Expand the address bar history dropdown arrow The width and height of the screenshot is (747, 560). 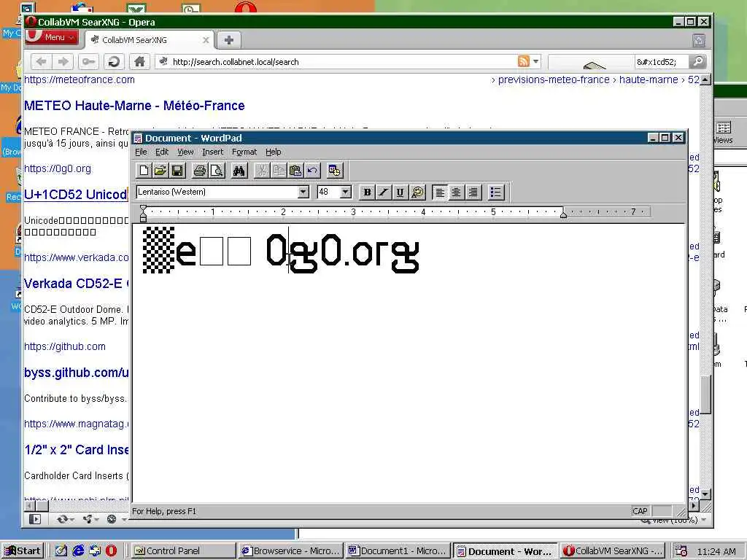coord(536,61)
